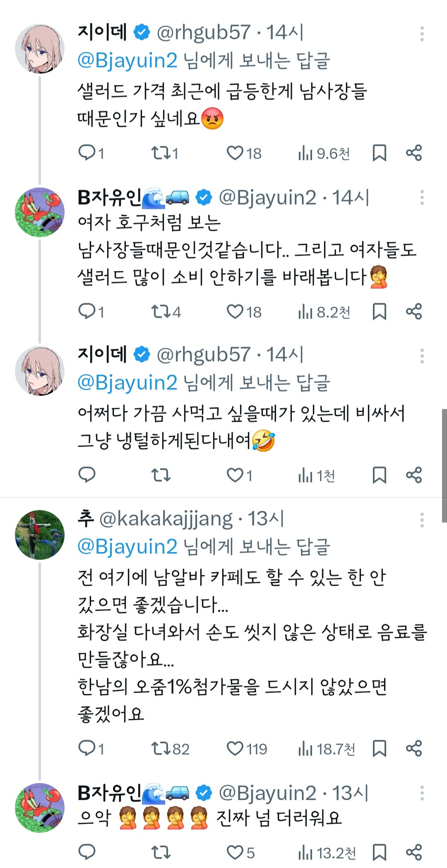
Task: Like the B자유인 으악 tweet with 5 likes
Action: click(235, 853)
